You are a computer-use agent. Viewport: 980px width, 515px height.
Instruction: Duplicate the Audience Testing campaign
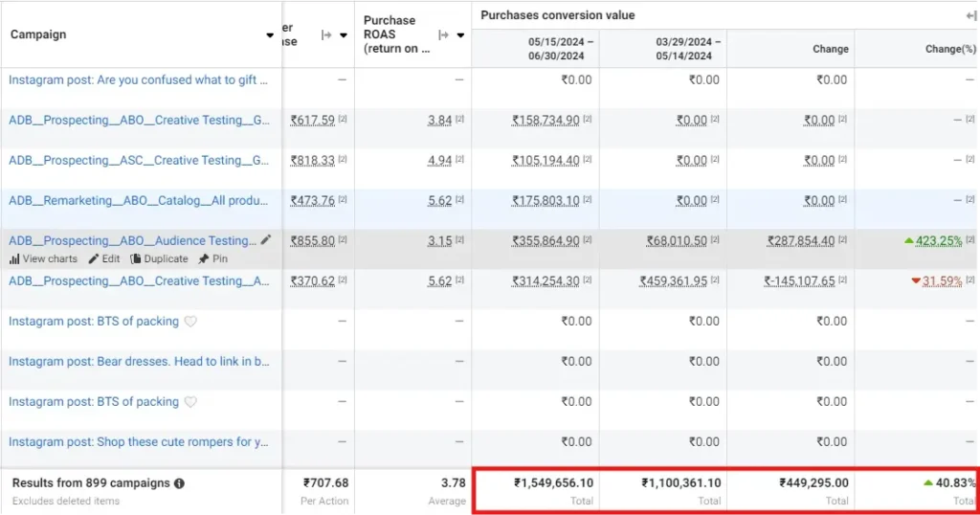point(160,259)
